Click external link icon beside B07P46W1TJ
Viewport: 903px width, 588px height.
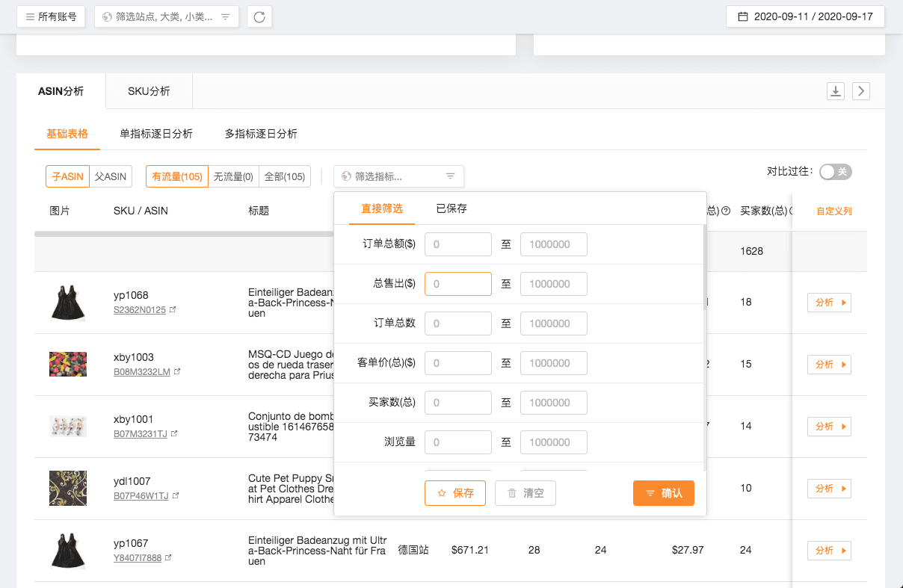[x=176, y=495]
